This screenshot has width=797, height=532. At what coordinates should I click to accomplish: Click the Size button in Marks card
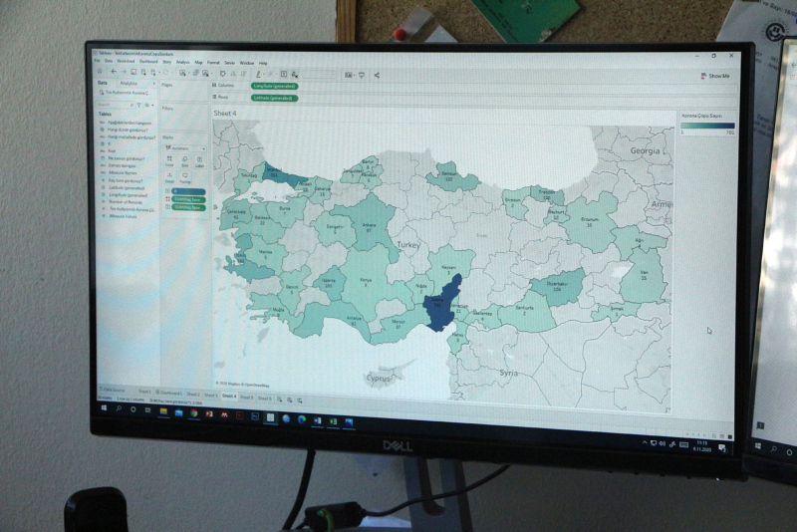[185, 159]
